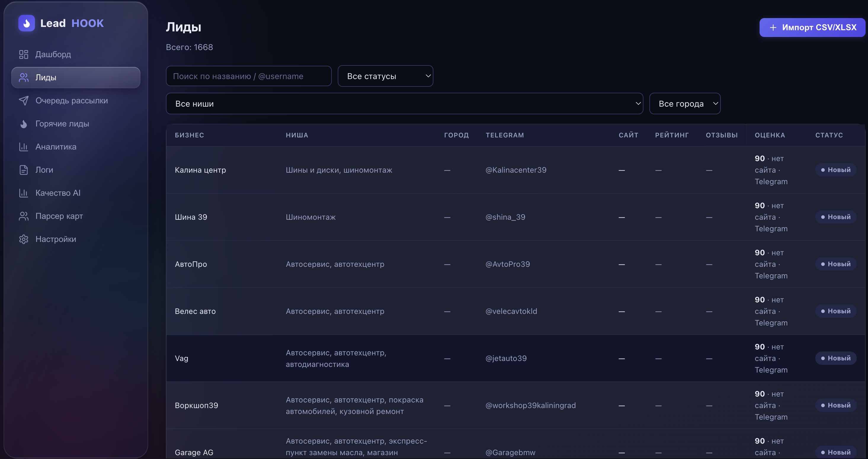Image resolution: width=868 pixels, height=459 pixels.
Task: Click the TELEGRAM column header
Action: pos(505,135)
